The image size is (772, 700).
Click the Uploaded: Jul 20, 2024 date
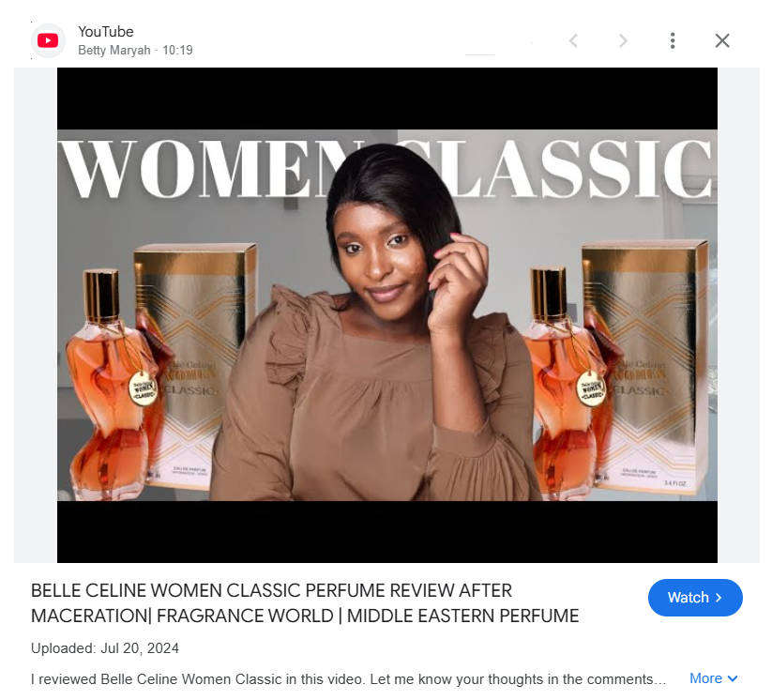pyautogui.click(x=105, y=648)
